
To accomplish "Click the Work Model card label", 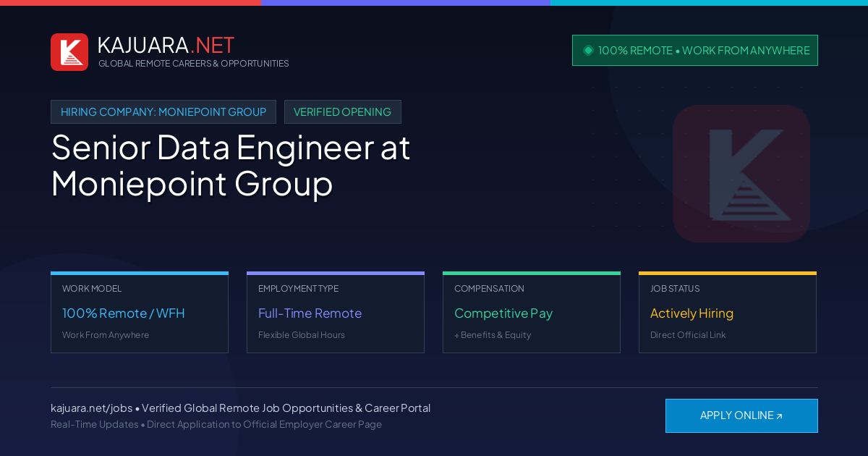I will [92, 289].
